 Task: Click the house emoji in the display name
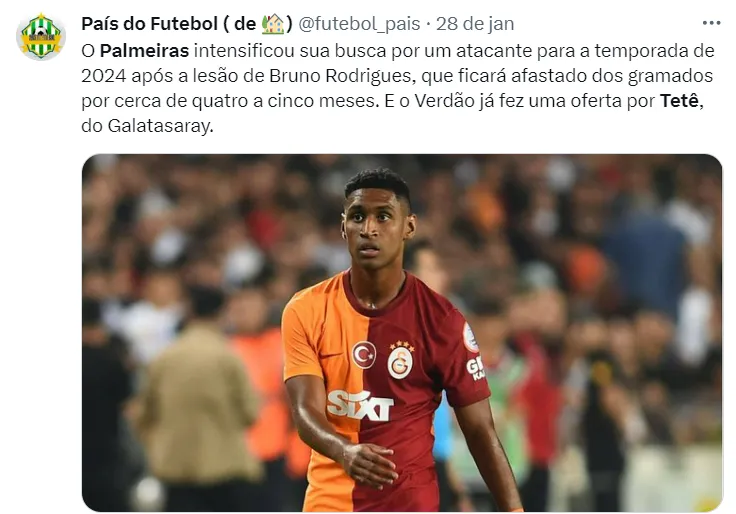pyautogui.click(x=273, y=23)
